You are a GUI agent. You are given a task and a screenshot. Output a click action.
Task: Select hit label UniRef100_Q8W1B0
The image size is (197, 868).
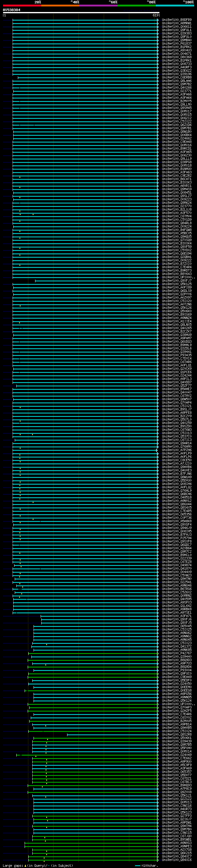pyautogui.click(x=176, y=131)
